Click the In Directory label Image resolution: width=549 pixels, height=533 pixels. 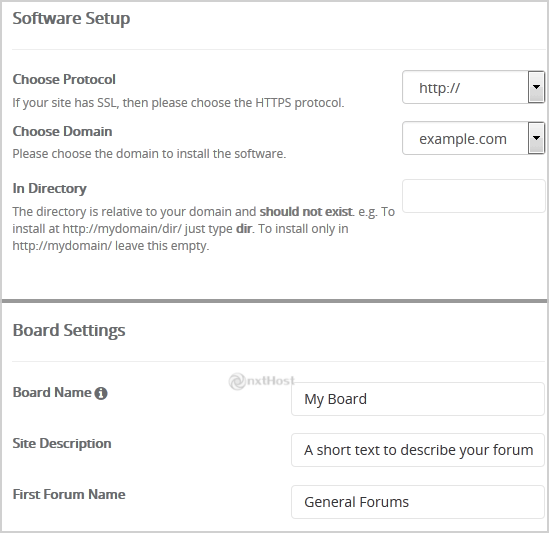point(49,189)
